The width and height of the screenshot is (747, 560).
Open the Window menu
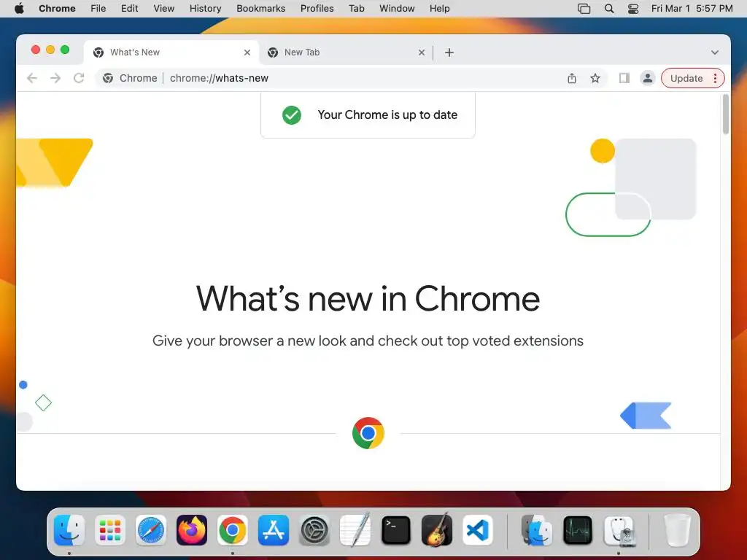397,9
